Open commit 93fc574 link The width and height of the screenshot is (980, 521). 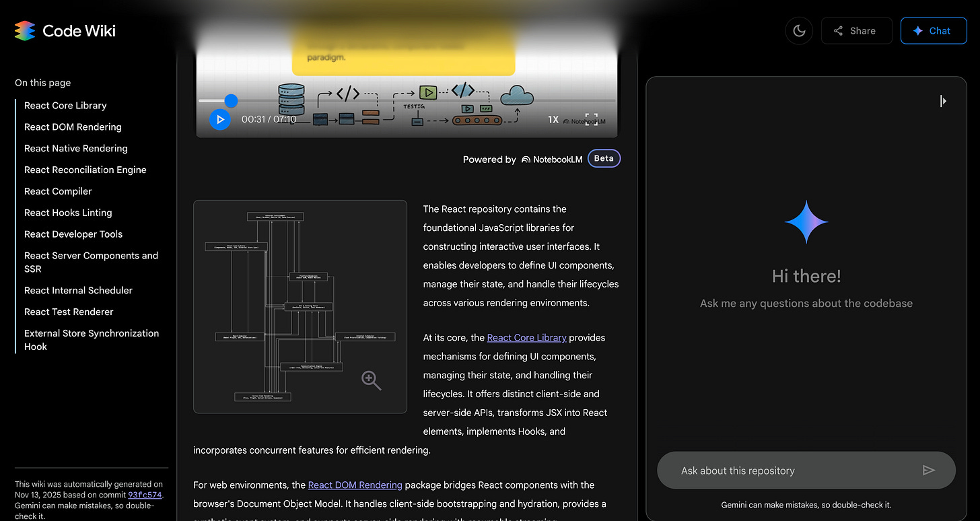point(145,495)
